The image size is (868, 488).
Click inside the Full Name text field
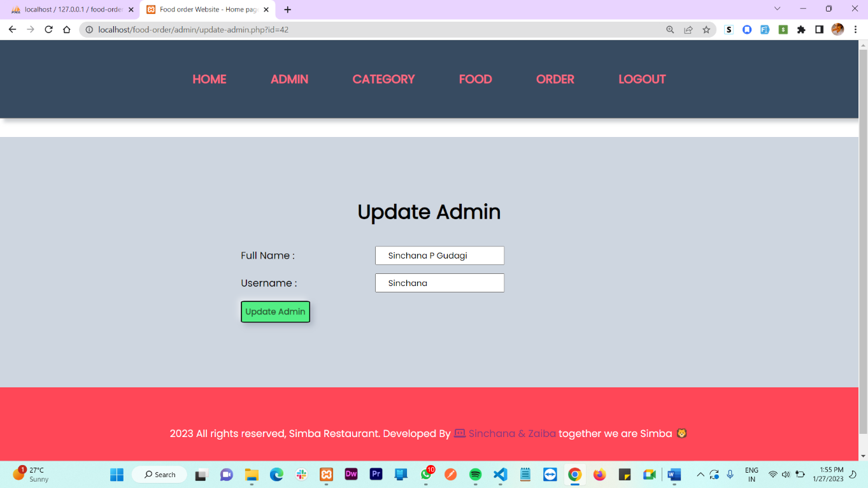pyautogui.click(x=439, y=255)
